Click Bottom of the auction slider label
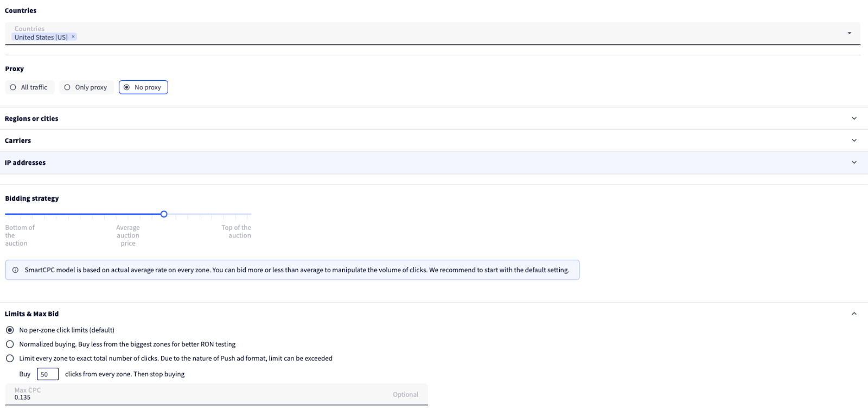This screenshot has width=868, height=410. pos(20,235)
